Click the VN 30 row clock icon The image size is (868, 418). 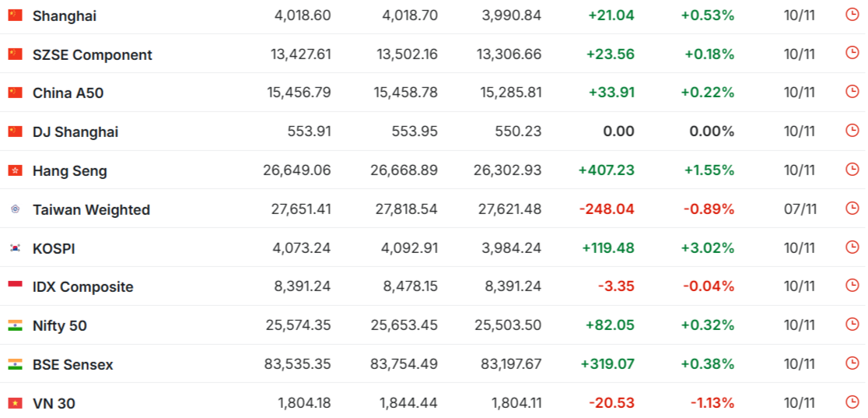(852, 402)
